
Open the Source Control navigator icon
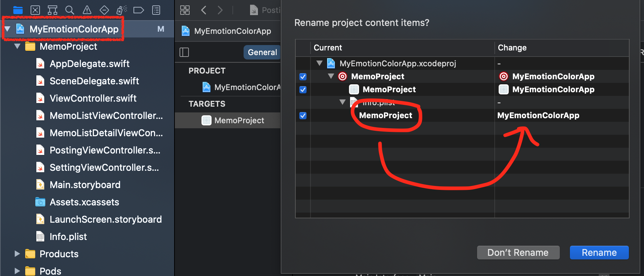click(35, 10)
